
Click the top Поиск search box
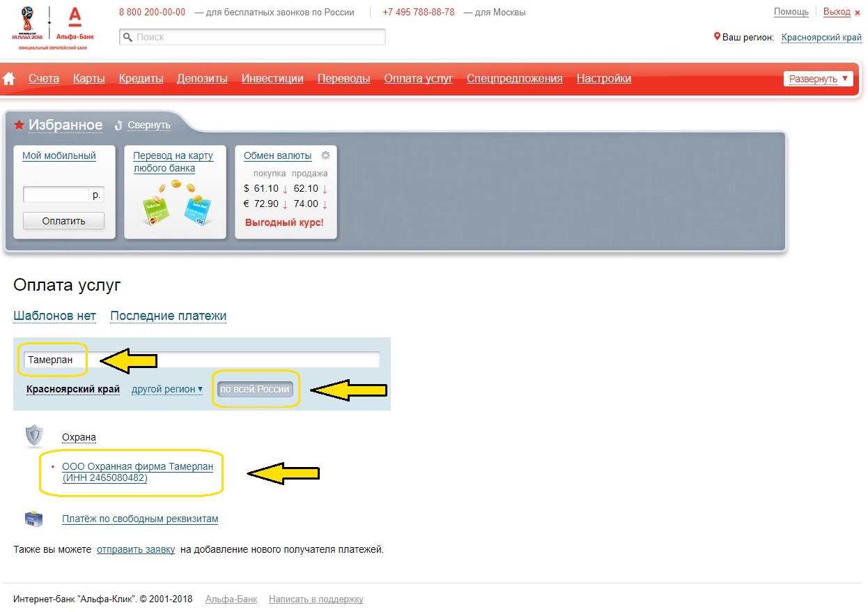tap(253, 37)
